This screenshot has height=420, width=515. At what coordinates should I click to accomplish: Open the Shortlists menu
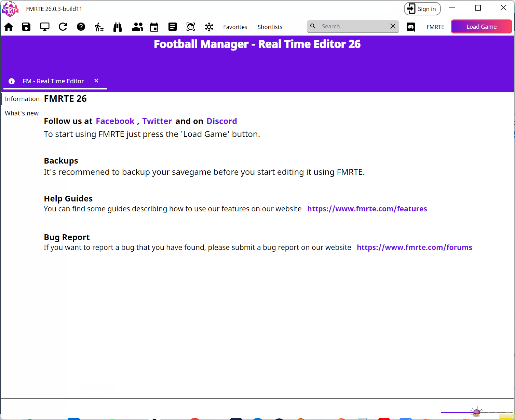coord(270,27)
